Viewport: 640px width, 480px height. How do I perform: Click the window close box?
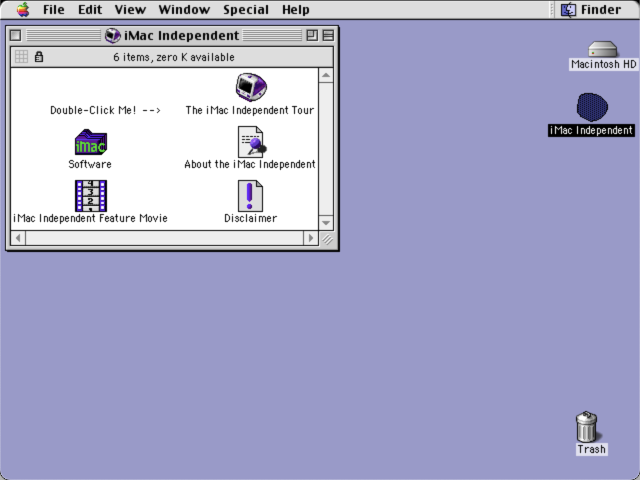click(16, 36)
